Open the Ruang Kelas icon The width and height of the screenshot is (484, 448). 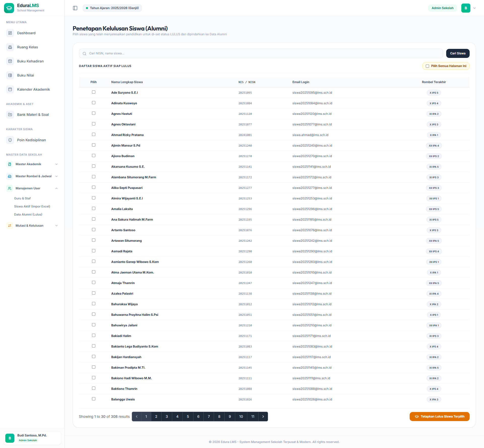10,47
